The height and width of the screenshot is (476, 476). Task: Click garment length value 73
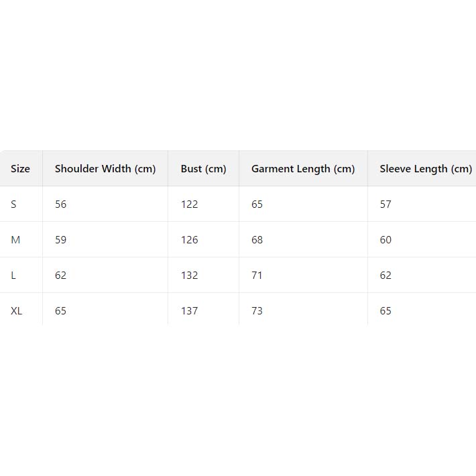(257, 311)
